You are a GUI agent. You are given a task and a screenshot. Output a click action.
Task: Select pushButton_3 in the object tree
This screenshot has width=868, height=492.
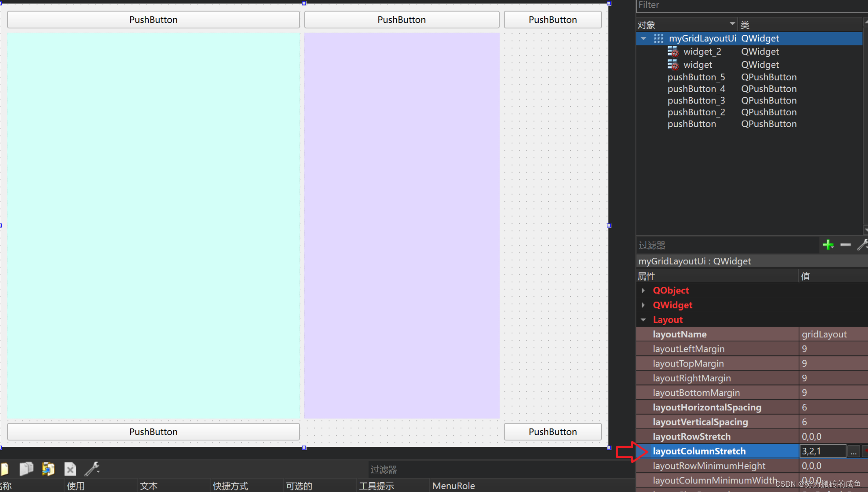[x=696, y=101]
